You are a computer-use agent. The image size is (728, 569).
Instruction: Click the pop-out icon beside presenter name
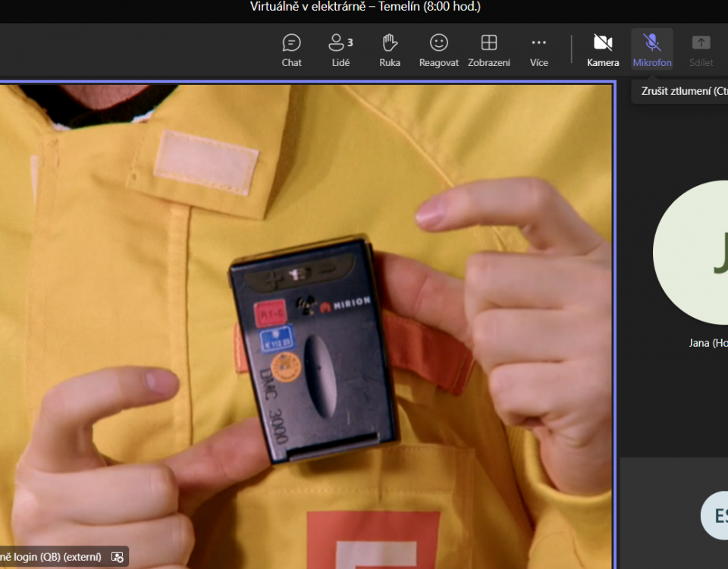click(118, 557)
